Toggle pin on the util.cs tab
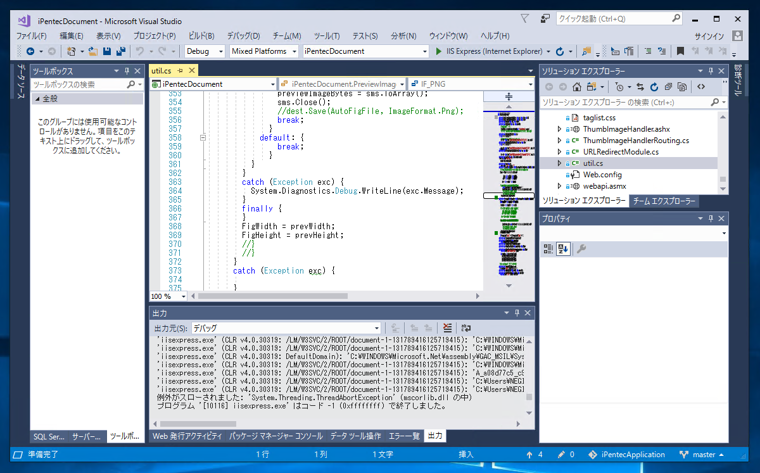The height and width of the screenshot is (473, 760). 180,71
